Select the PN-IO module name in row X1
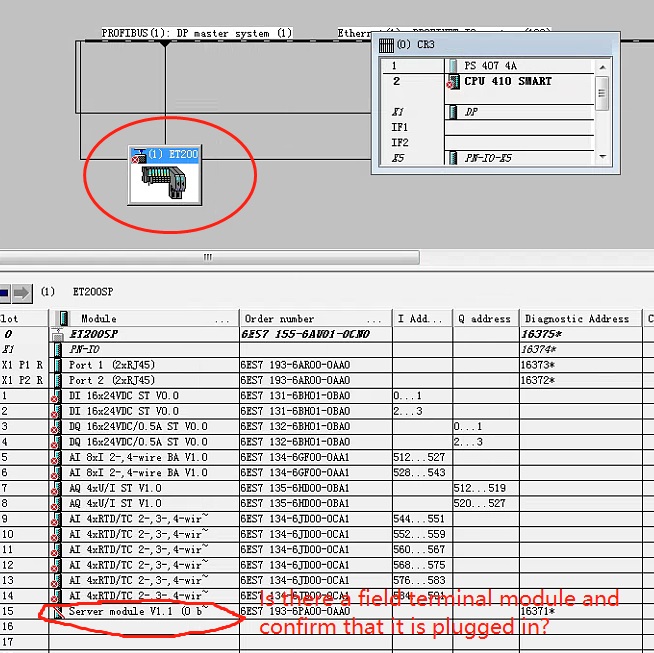 point(84,349)
